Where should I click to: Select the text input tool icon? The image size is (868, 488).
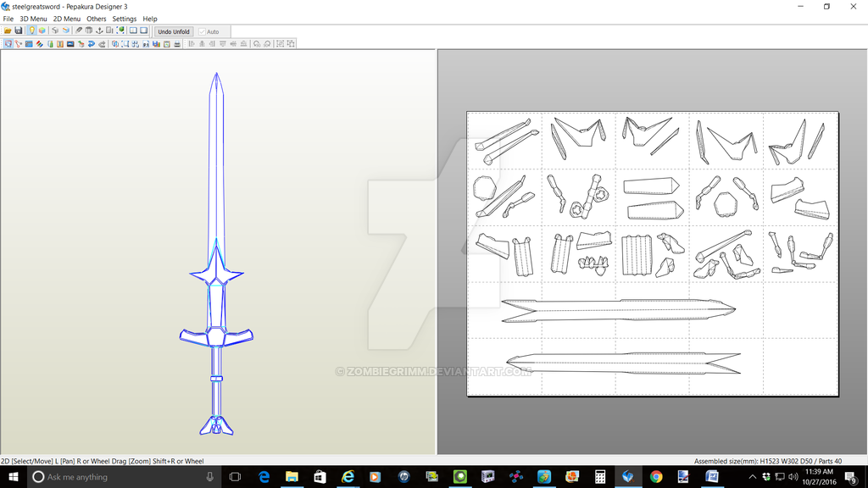pyautogui.click(x=60, y=44)
